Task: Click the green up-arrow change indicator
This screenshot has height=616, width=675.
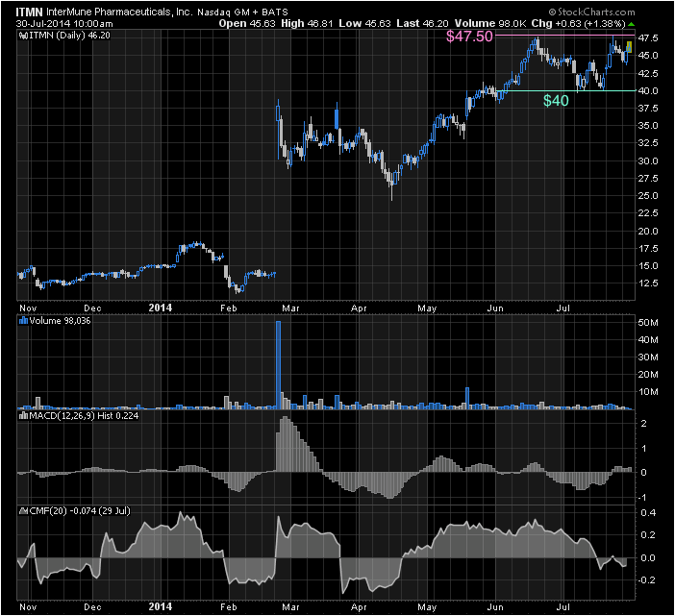Action: [x=631, y=24]
